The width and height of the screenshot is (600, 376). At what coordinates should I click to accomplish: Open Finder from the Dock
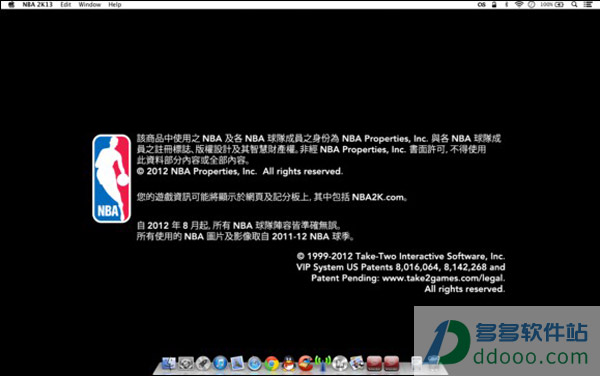[x=169, y=363]
